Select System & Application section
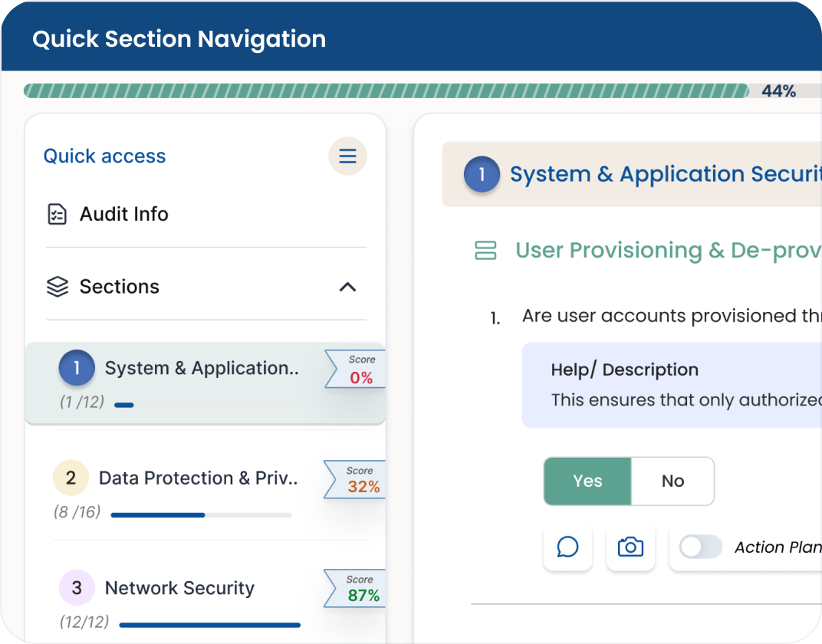Viewport: 822px width, 644px height. [x=205, y=383]
